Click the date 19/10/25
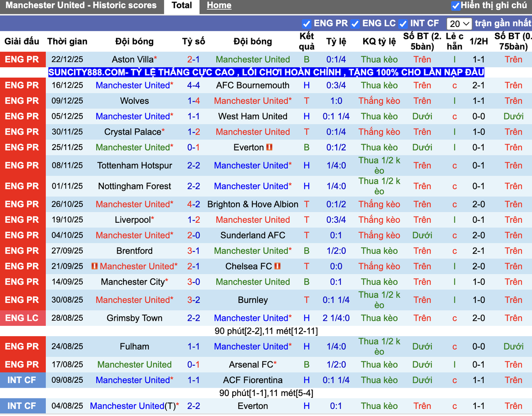This screenshot has height=416, width=532. pos(67,220)
